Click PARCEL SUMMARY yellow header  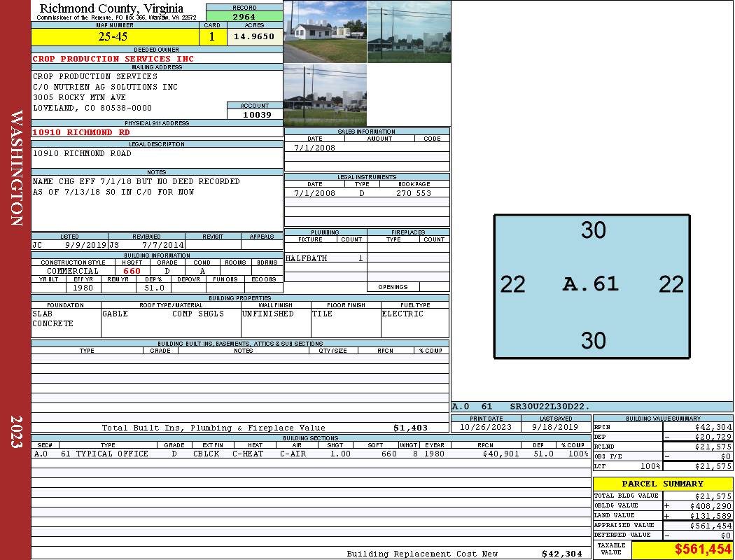click(662, 484)
